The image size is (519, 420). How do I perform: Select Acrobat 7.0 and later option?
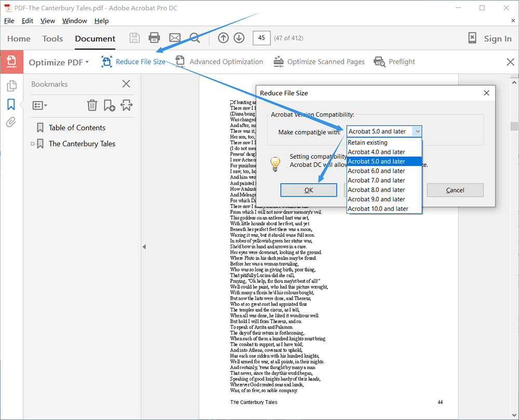[376, 180]
